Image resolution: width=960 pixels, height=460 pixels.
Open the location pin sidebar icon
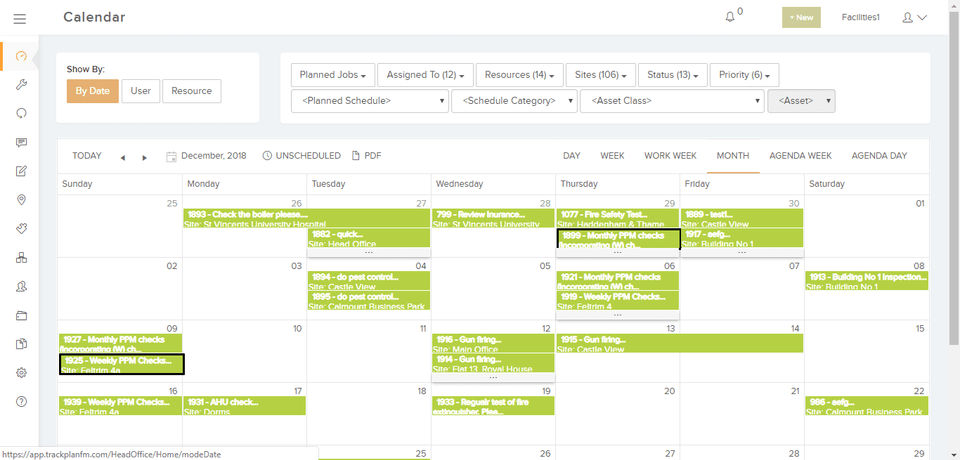point(21,200)
